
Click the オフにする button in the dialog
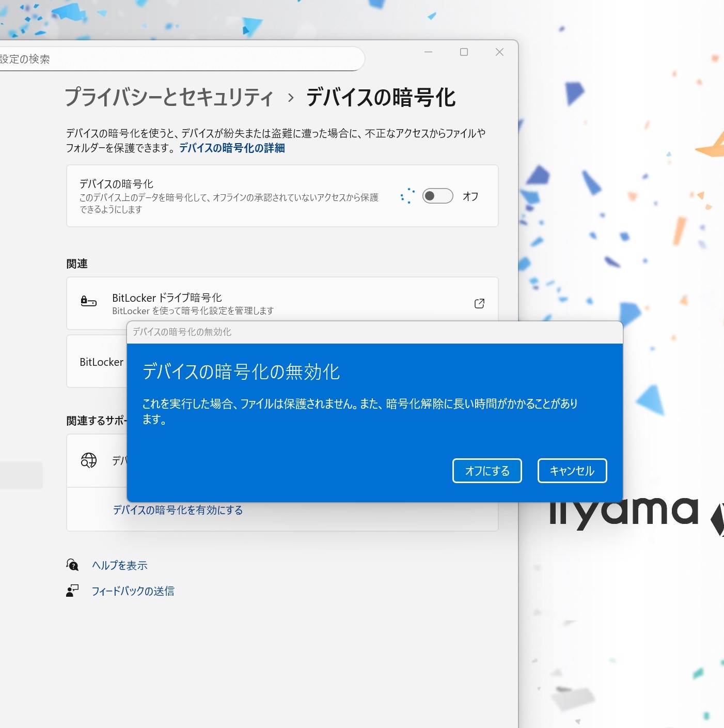pos(486,471)
